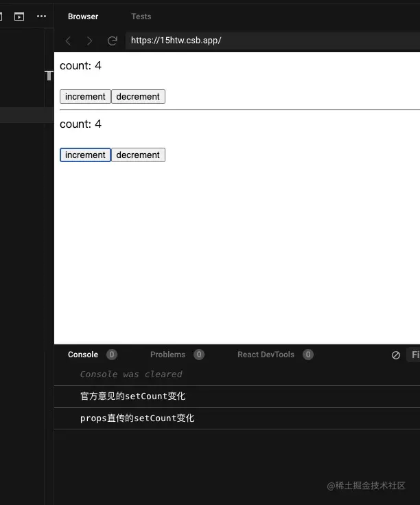Click the first increment button

85,97
